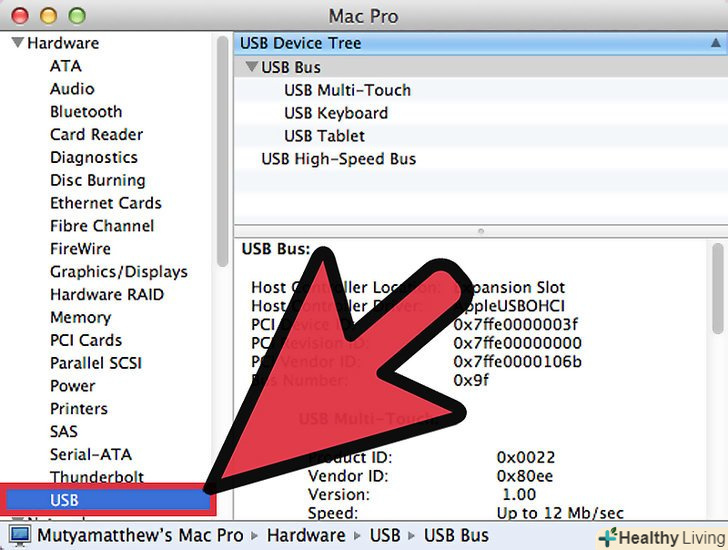The height and width of the screenshot is (550, 728).
Task: Click the Product ID value 0x0022
Action: pyautogui.click(x=526, y=458)
